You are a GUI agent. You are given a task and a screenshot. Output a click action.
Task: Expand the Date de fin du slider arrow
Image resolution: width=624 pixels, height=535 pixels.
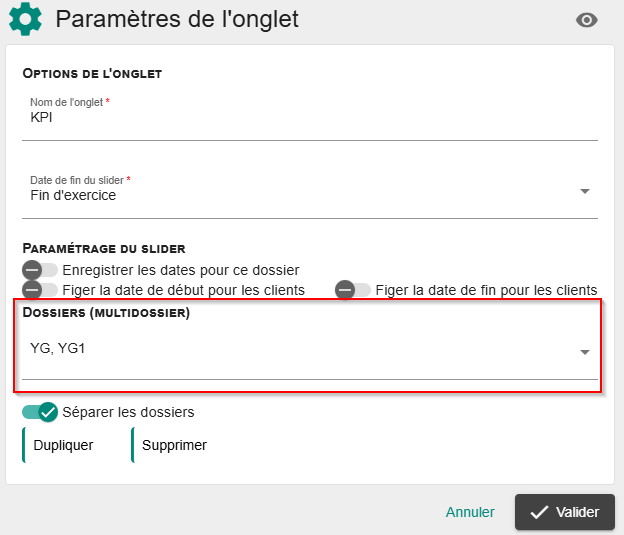(585, 191)
